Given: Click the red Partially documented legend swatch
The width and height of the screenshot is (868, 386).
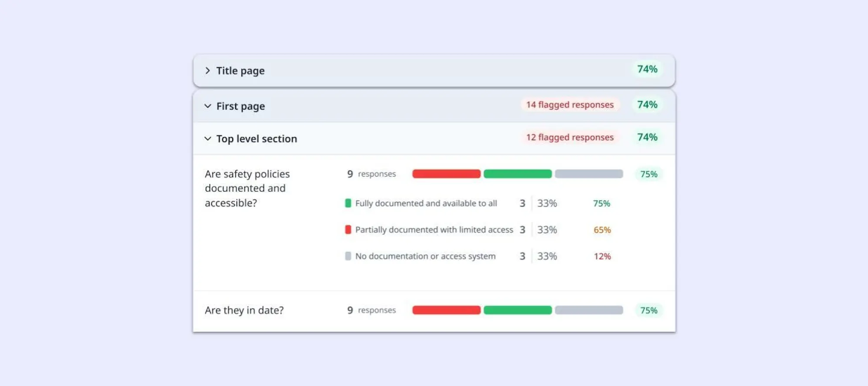Looking at the screenshot, I should (348, 230).
